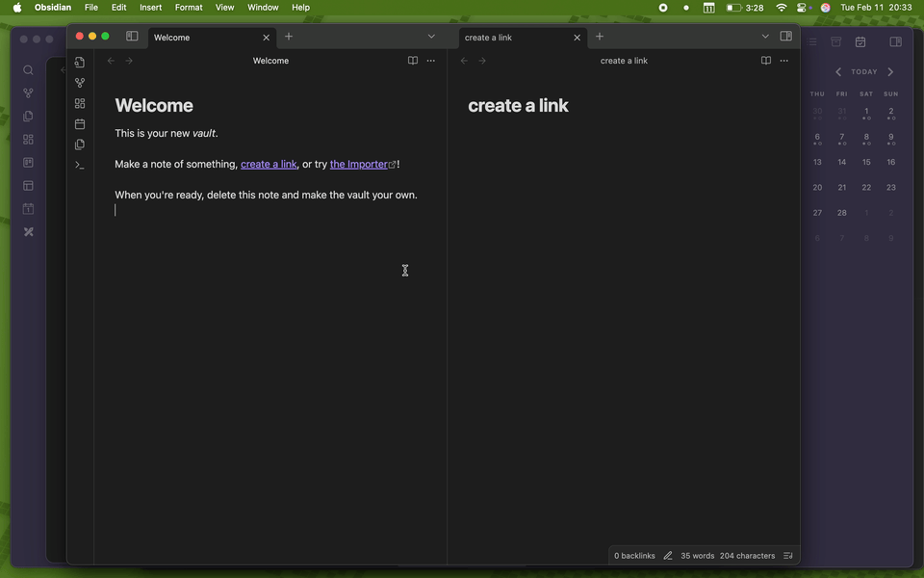Switch Welcome note to reading view

tap(413, 61)
